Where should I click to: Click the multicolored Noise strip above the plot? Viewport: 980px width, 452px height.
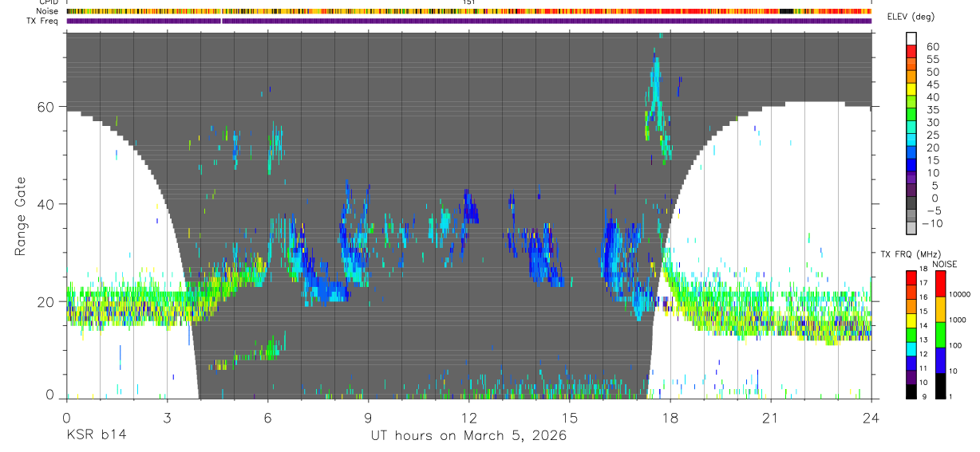tap(468, 11)
